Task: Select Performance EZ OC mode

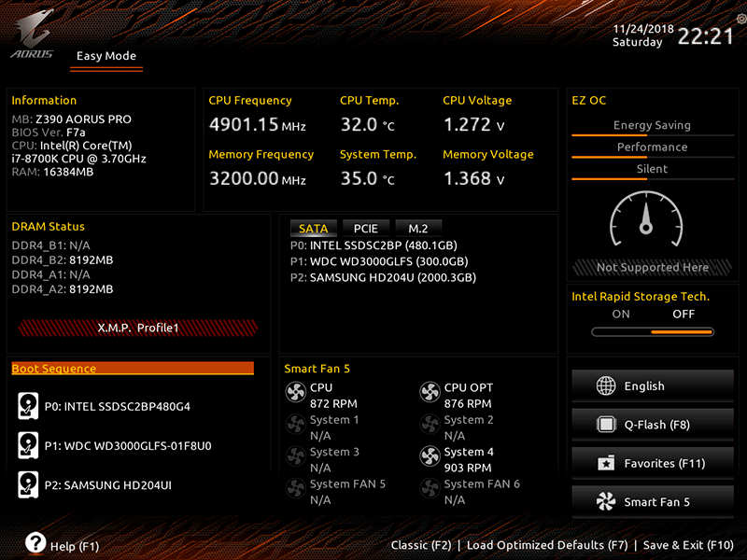Action: point(652,147)
